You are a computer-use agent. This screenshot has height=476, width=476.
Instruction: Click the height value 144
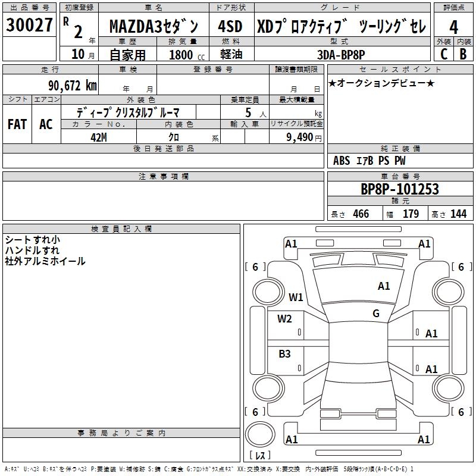(458, 214)
